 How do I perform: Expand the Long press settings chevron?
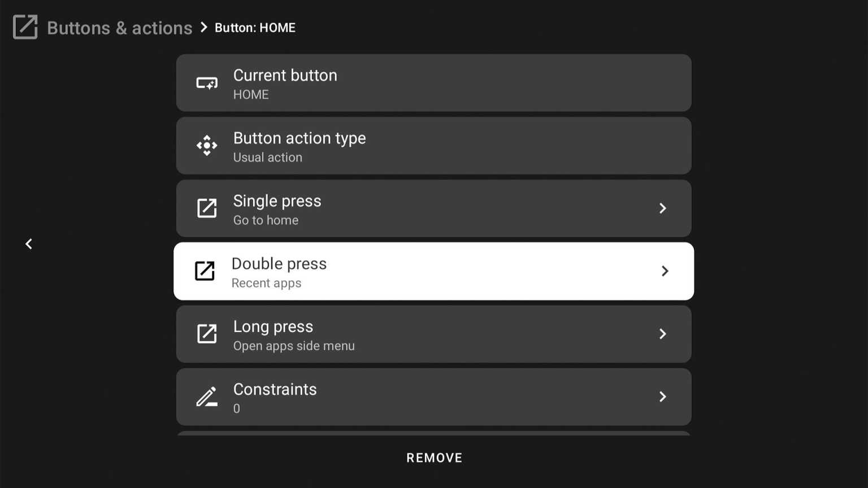tap(662, 334)
